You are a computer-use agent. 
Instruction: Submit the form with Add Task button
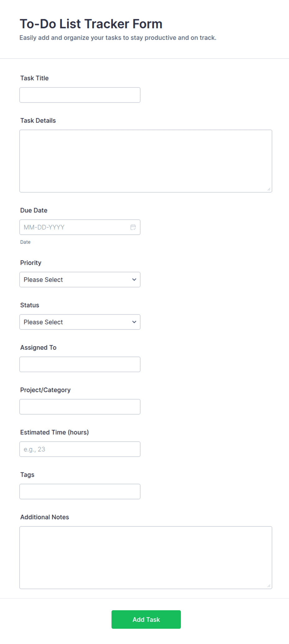click(x=146, y=619)
